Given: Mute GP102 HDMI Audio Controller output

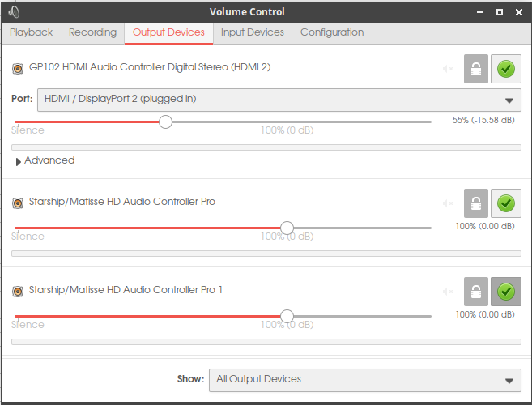Looking at the screenshot, I should 448,69.
